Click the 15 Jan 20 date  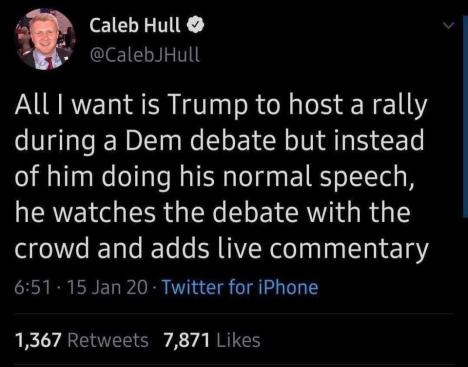pyautogui.click(x=107, y=288)
